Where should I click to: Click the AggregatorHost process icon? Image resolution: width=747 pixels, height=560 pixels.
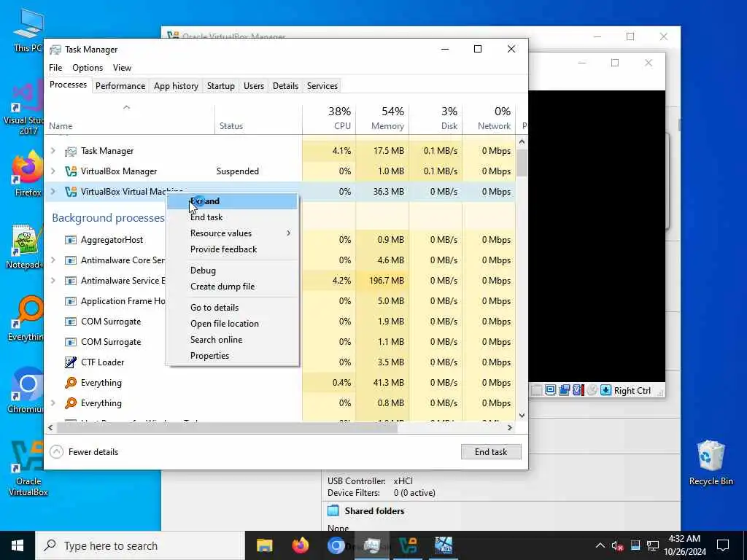point(71,240)
